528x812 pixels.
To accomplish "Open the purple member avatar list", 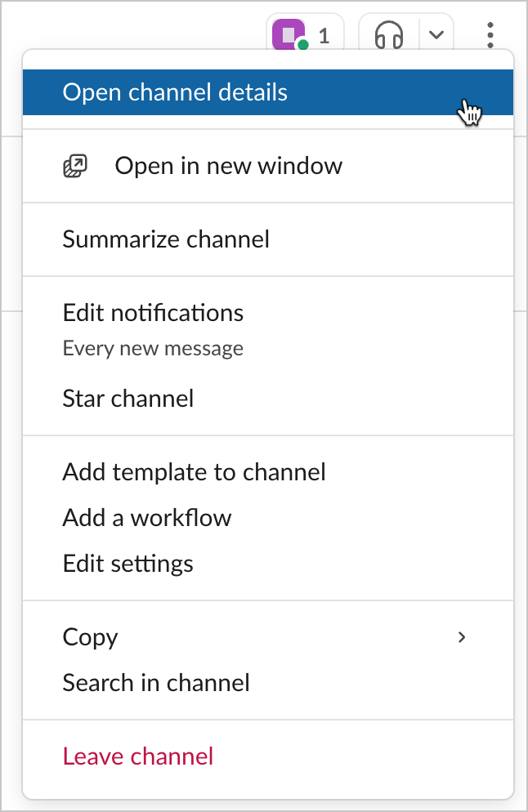I will [305, 33].
